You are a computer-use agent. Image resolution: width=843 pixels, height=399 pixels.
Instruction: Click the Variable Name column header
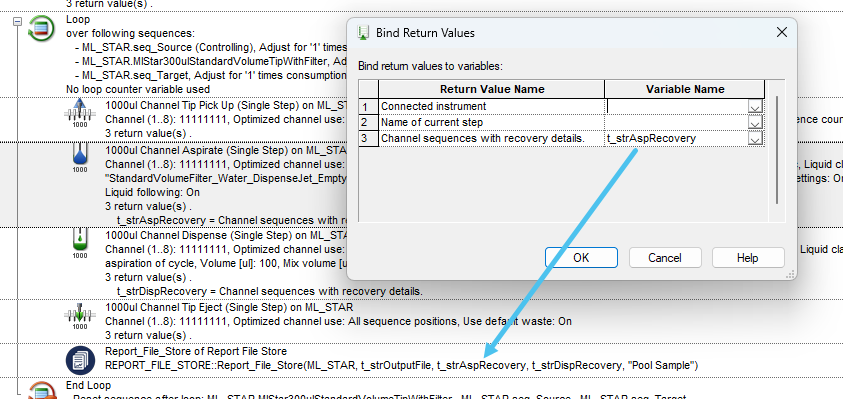point(685,89)
